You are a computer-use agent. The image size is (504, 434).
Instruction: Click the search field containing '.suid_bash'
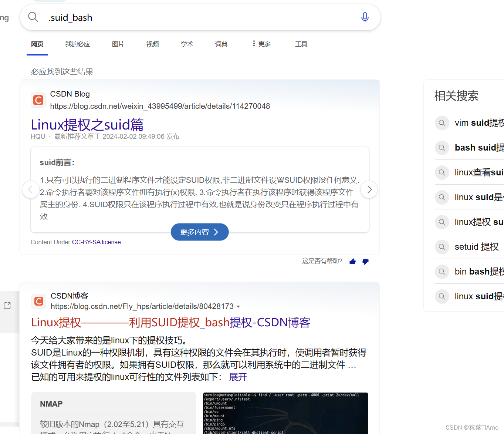coord(200,17)
